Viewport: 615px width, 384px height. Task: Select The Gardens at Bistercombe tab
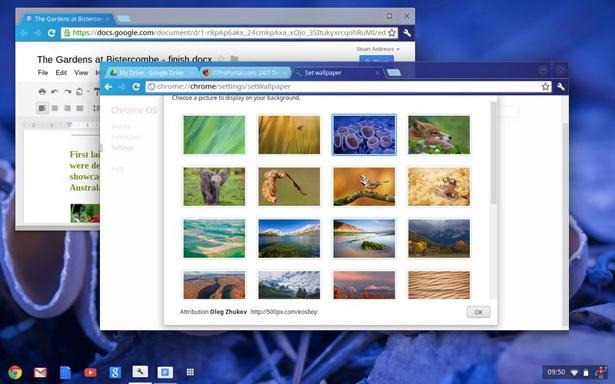(x=67, y=19)
